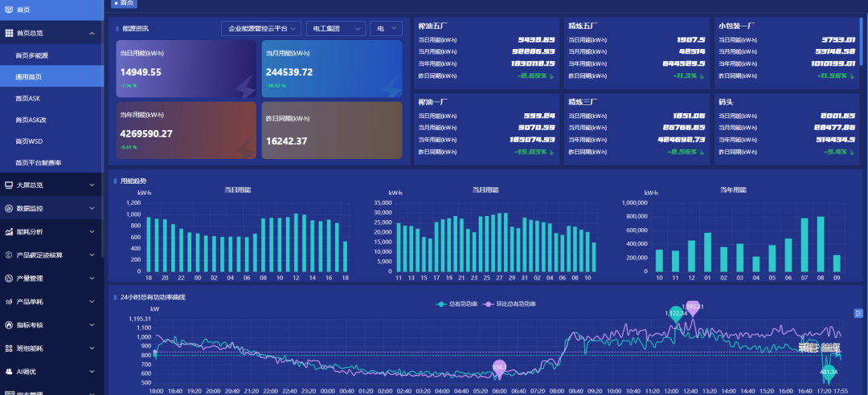Click the 大屏总览 screen icon
Viewport: 868px width, 395px height.
(9, 185)
